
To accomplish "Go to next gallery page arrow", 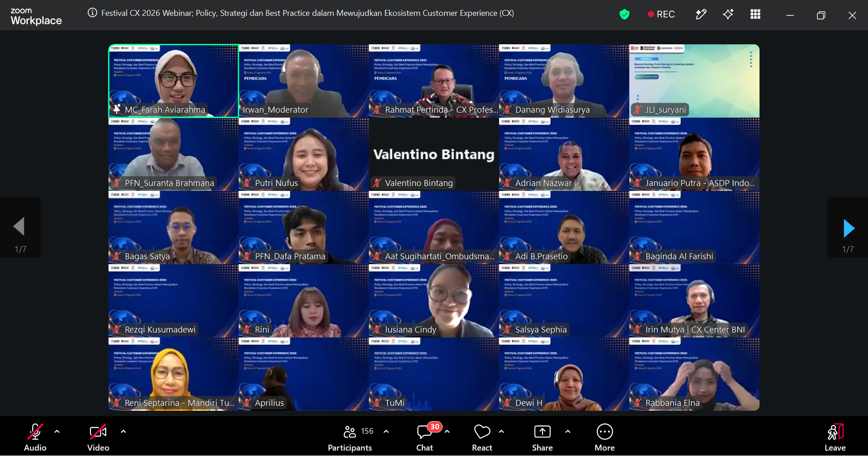I will pyautogui.click(x=848, y=228).
